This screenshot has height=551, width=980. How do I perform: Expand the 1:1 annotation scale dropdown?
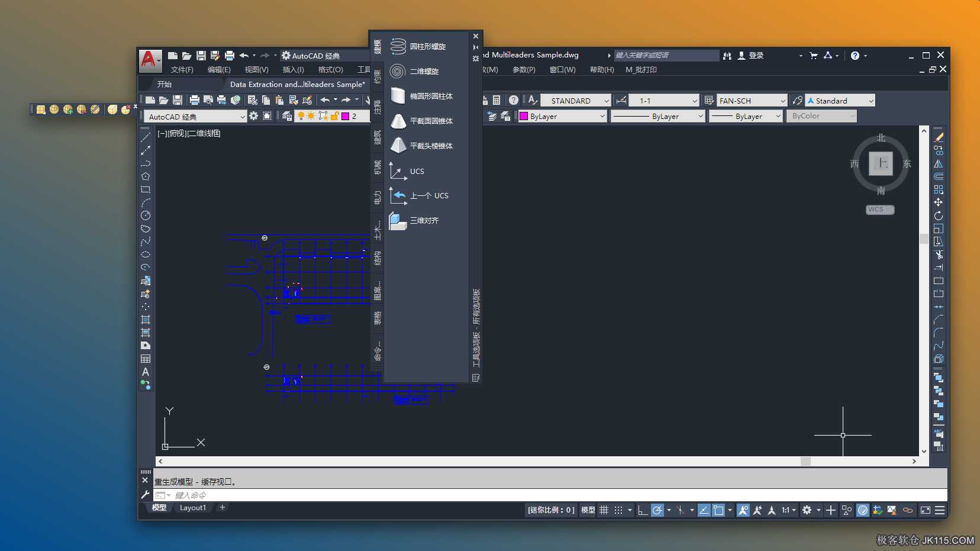(x=789, y=510)
